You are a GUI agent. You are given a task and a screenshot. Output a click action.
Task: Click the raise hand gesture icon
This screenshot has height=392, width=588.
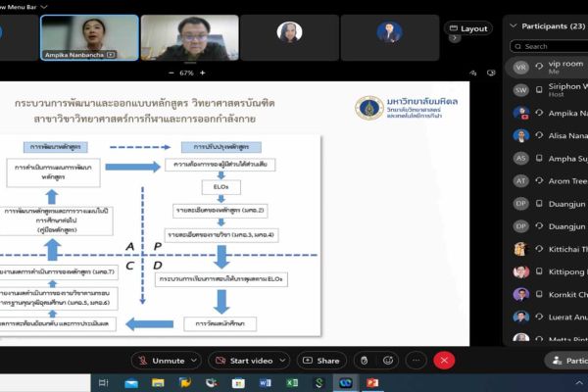point(364,361)
